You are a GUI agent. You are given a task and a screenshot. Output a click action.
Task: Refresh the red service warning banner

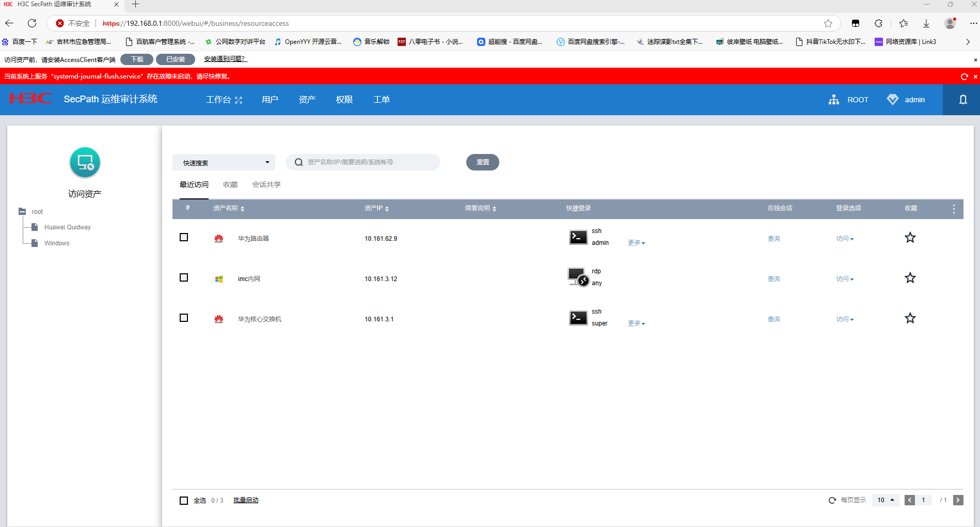[964, 76]
